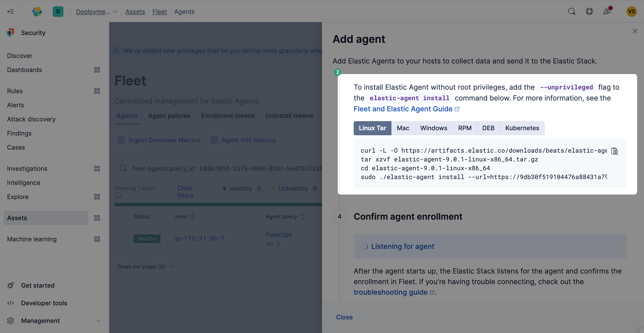Screen dimensions: 644x333
Task: Open the newsfeed notifications icon
Action: click(607, 11)
